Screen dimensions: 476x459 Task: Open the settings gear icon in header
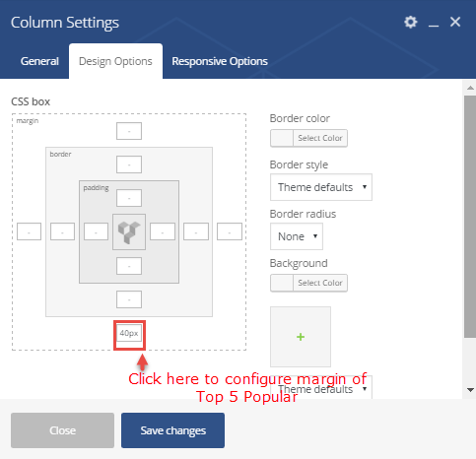[x=411, y=22]
